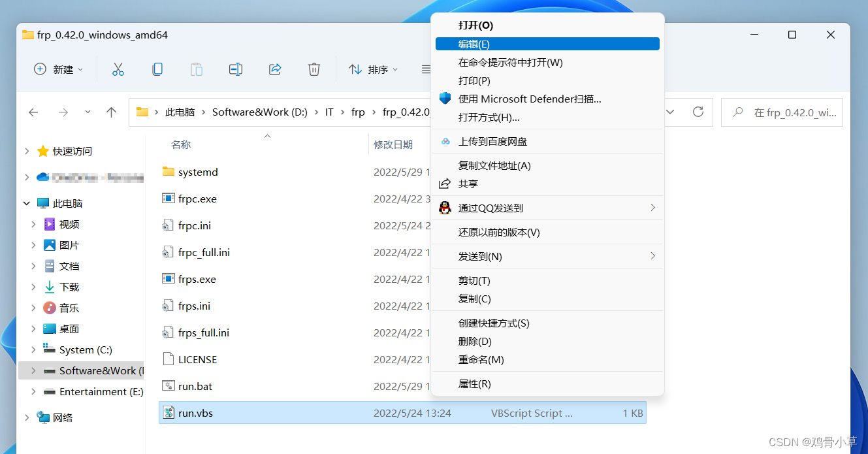Screen dimensions: 868x454
Task: Open 视频 in the navigation pane
Action: coord(69,224)
